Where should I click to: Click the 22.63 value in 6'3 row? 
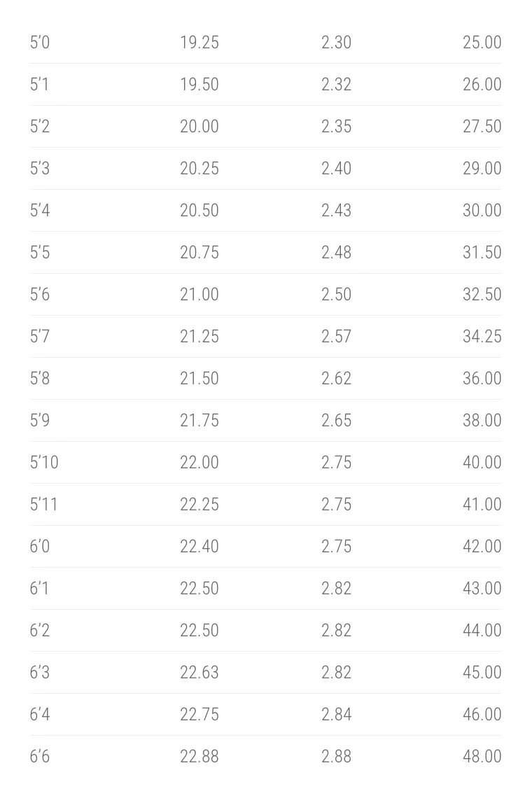[x=199, y=672]
